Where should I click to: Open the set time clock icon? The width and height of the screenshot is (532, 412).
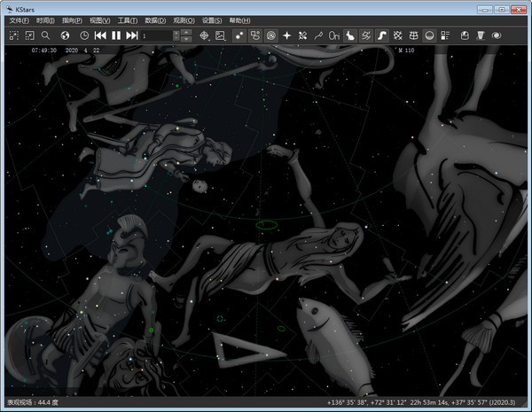84,35
